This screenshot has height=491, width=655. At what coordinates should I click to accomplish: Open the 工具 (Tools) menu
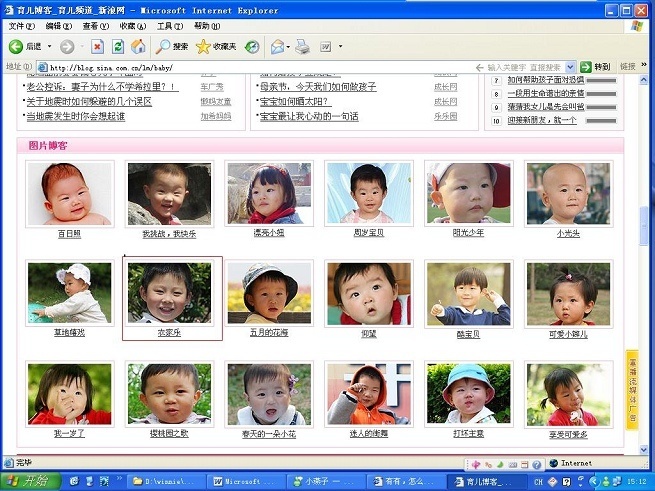tap(169, 25)
